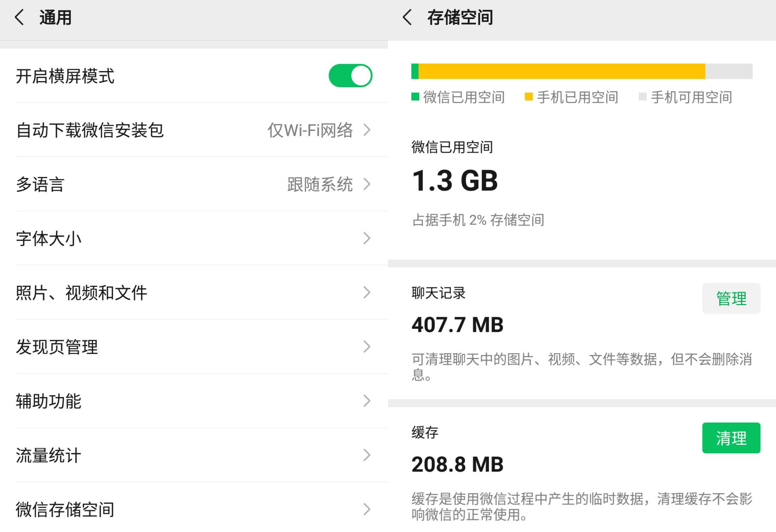Image resolution: width=776 pixels, height=532 pixels.
Task: Click the yellow phone-used segment of storage bar
Action: 562,71
